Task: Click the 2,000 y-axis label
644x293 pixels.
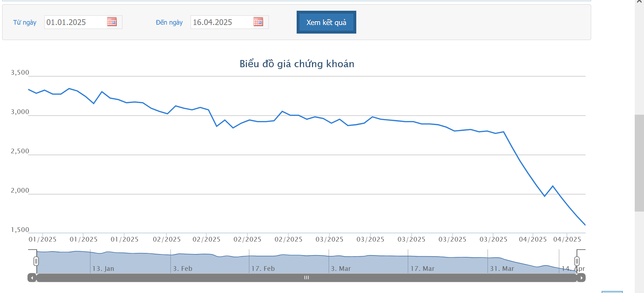Action: click(x=20, y=190)
